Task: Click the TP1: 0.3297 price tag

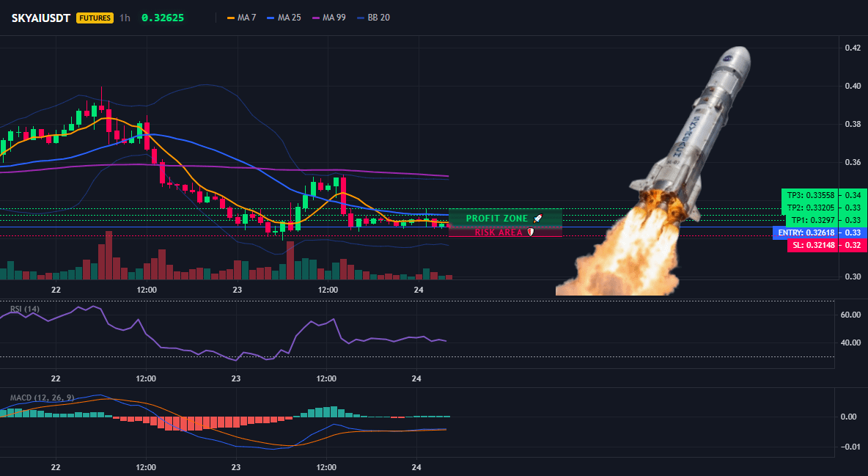Action: pyautogui.click(x=812, y=220)
